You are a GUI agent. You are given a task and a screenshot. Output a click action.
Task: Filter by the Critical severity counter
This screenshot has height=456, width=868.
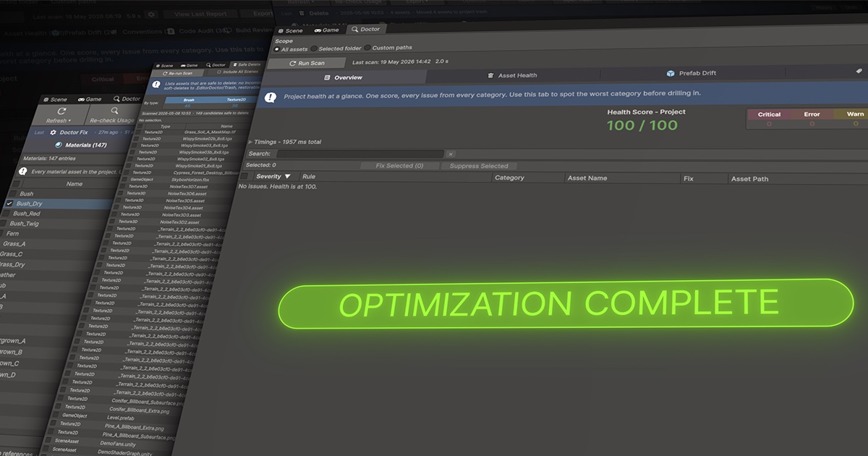coord(769,119)
